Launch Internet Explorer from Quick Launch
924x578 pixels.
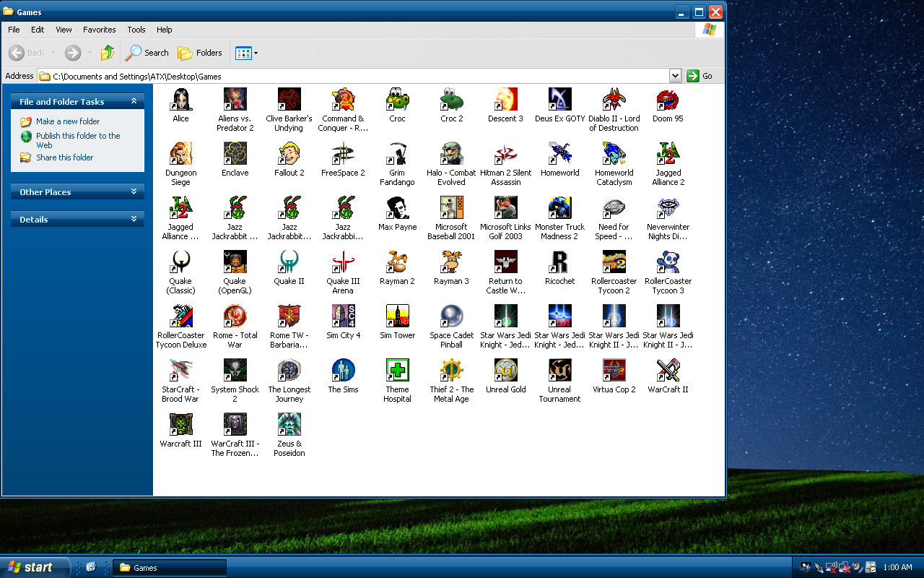tap(91, 567)
